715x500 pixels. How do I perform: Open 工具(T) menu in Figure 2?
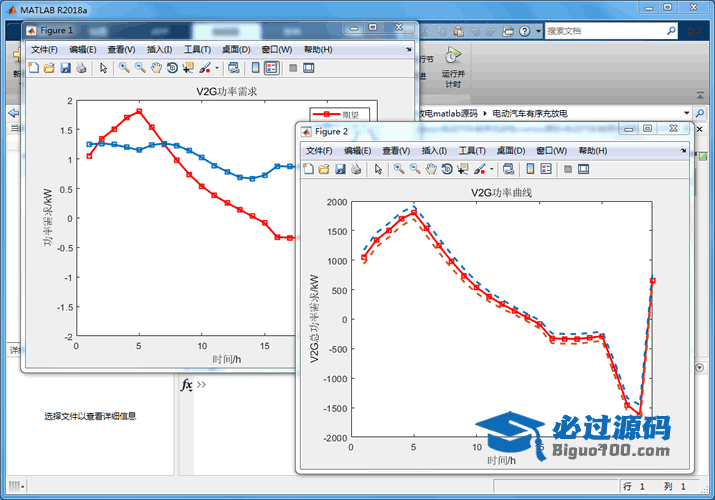(472, 151)
